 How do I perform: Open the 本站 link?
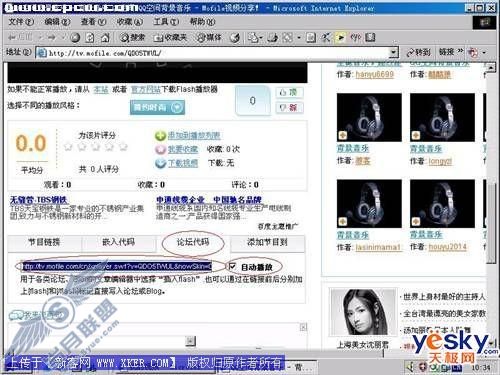coord(101,89)
